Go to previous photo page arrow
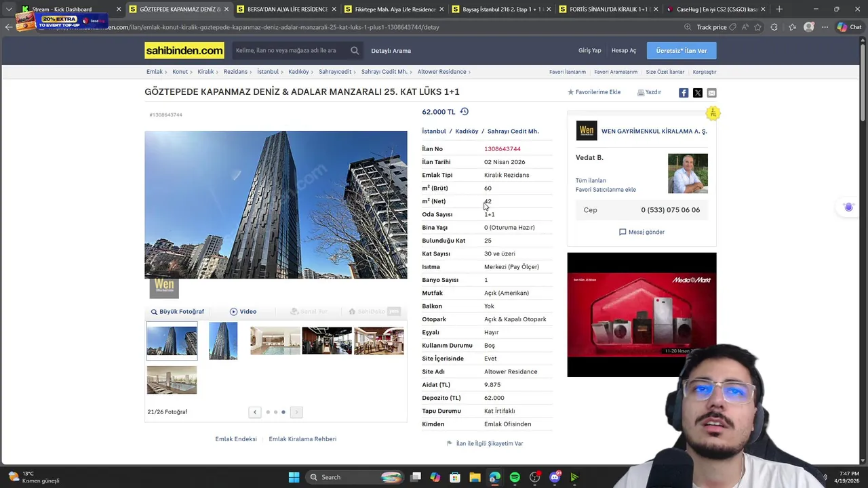Viewport: 868px width, 488px height. (255, 412)
